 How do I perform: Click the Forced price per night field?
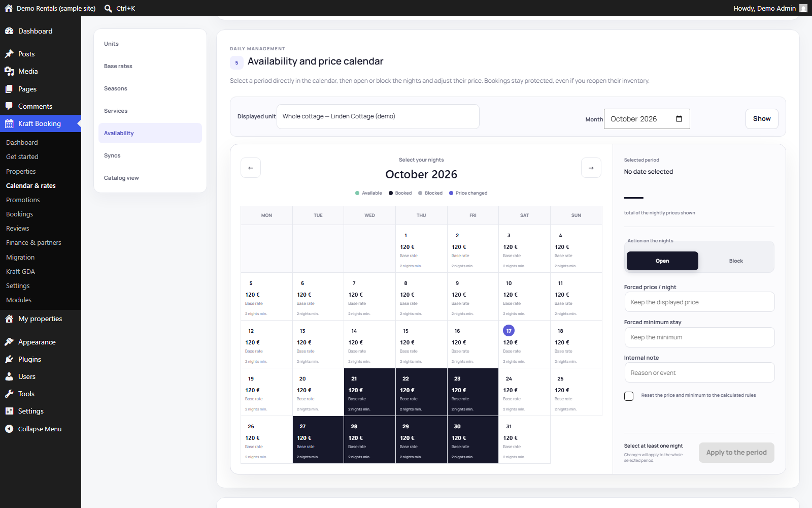pos(699,302)
